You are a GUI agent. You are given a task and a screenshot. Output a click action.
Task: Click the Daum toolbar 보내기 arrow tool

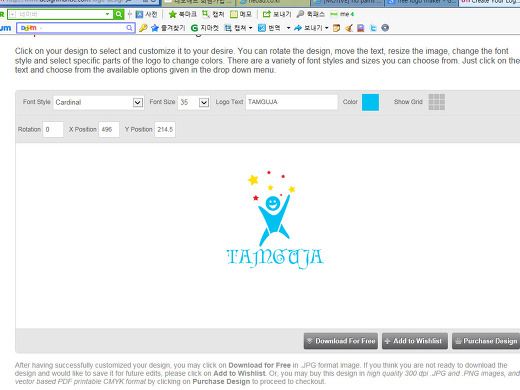[x=308, y=28]
